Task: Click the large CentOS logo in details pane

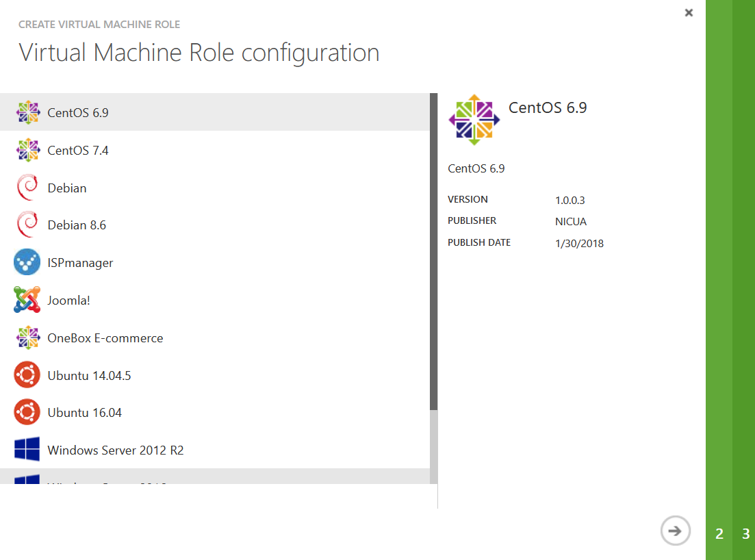Action: tap(474, 120)
